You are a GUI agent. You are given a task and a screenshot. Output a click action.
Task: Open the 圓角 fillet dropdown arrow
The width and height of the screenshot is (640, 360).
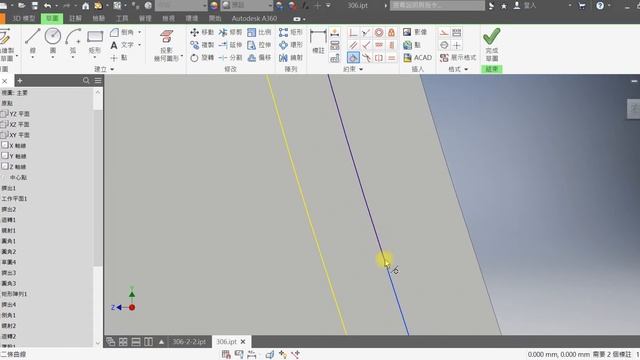click(x=140, y=32)
